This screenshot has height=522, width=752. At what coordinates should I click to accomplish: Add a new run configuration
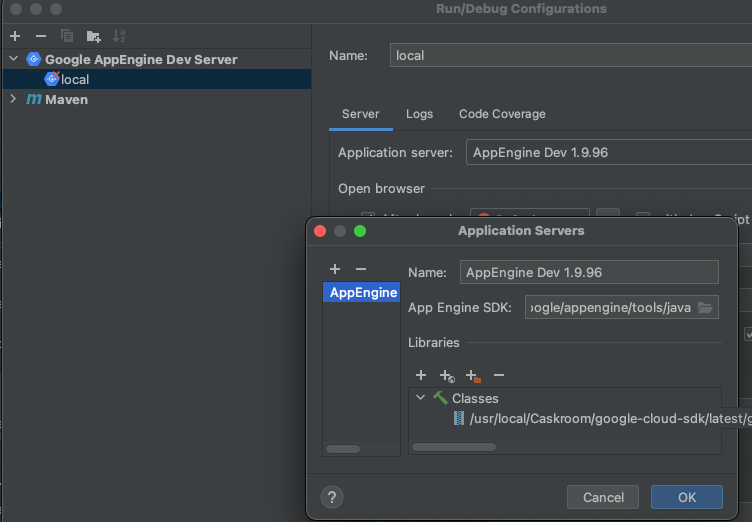pos(15,36)
